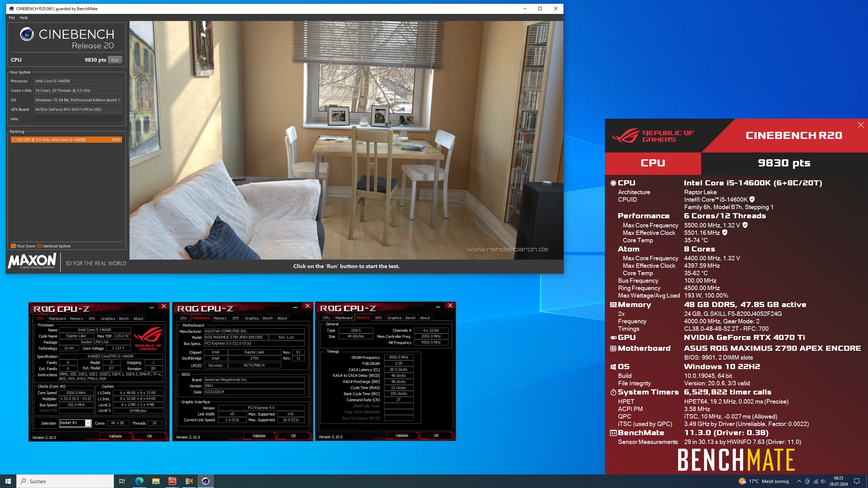Click the Core Speed value 5500.0 MHz
Viewport: 868px width, 488px height.
[76, 393]
